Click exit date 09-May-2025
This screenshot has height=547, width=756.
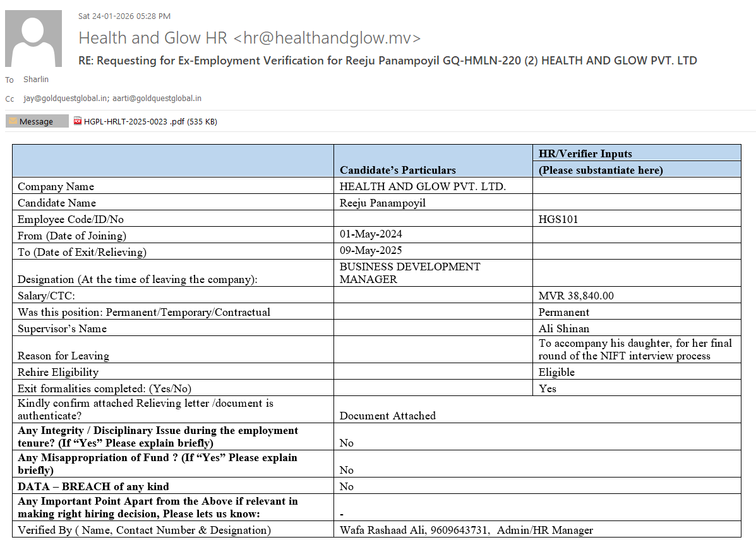click(x=371, y=250)
